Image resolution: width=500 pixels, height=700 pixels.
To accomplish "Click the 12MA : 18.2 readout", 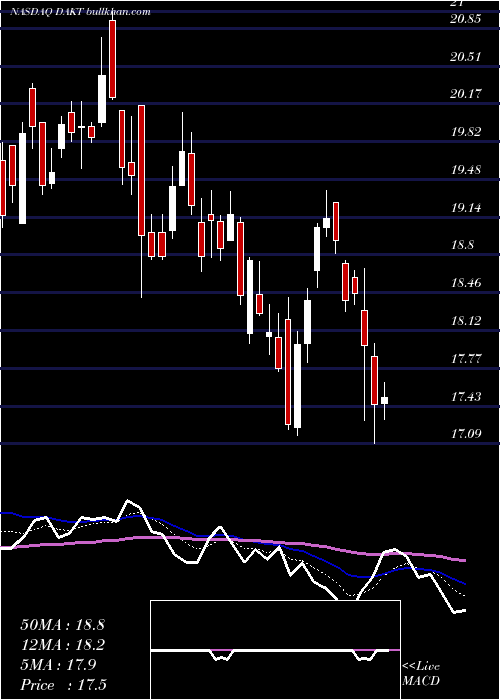I will pyautogui.click(x=62, y=645).
